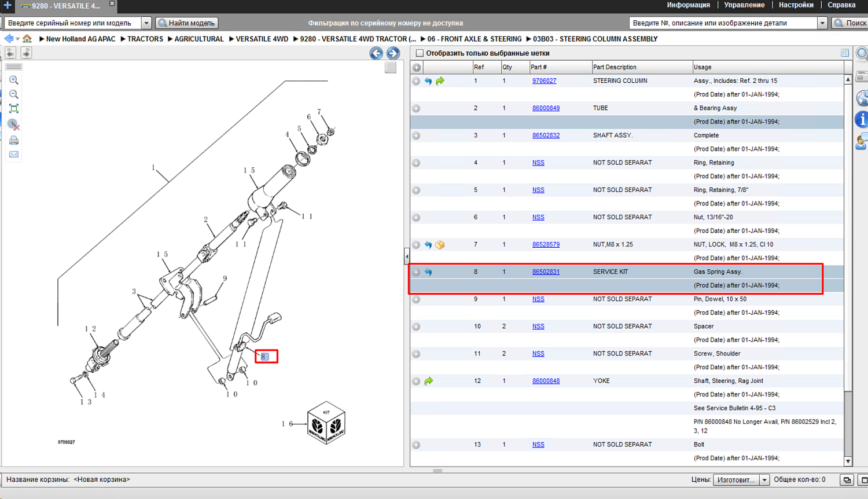Click the 'Найти модель' button
The image size is (868, 499).
[186, 23]
